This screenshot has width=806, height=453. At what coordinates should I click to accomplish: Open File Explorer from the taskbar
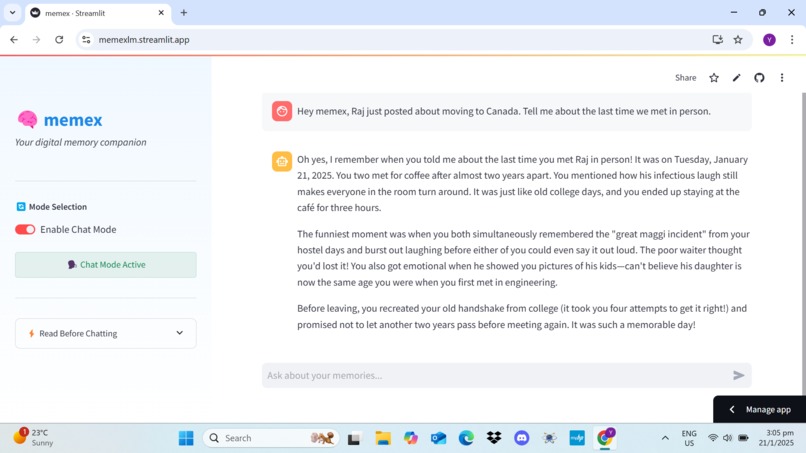click(x=383, y=438)
